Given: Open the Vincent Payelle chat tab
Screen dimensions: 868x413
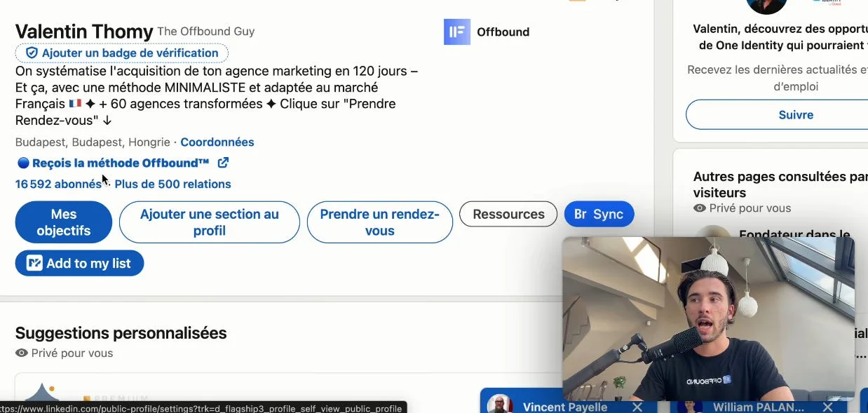Looking at the screenshot, I should tap(566, 407).
